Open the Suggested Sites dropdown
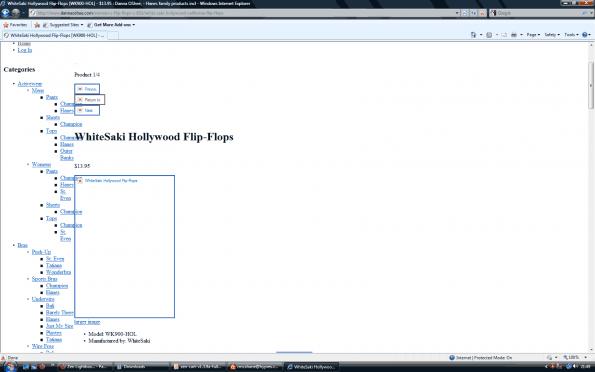Viewport: 595px width, 372px height. [x=63, y=25]
